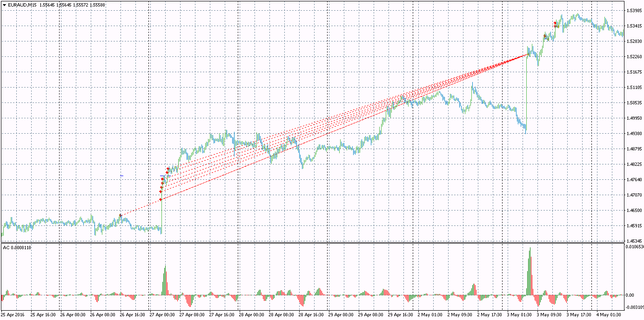Image resolution: width=644 pixels, height=320 pixels.
Task: Click the 1.52830 price axis label
Action: click(x=634, y=41)
